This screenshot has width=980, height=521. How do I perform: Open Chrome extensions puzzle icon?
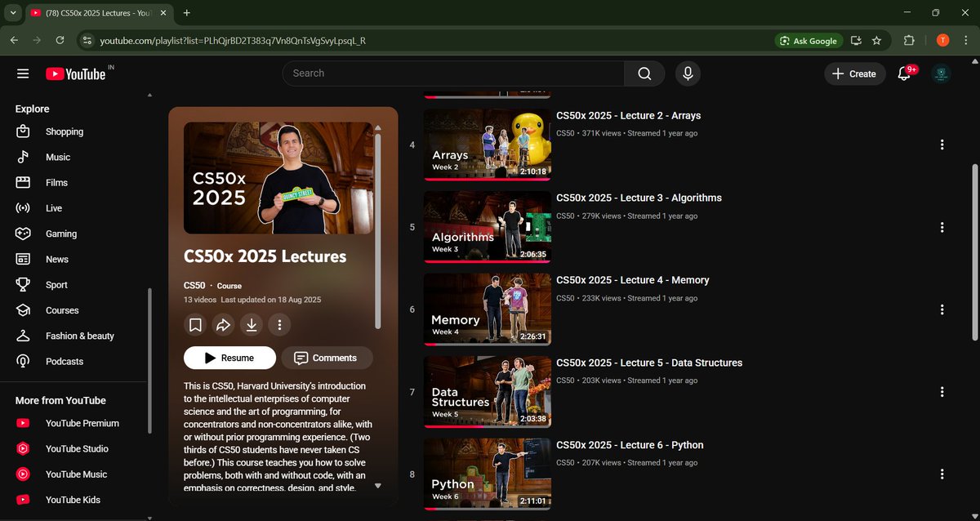[x=909, y=40]
